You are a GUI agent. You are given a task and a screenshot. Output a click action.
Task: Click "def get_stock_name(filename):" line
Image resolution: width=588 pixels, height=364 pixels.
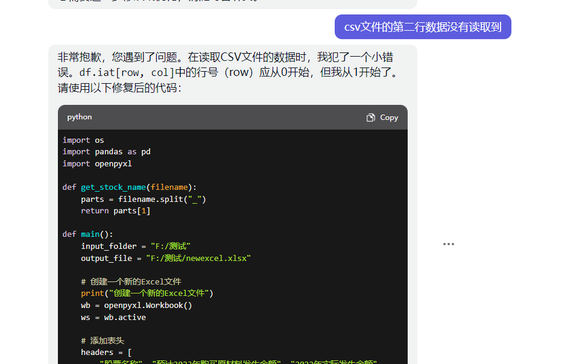coord(130,187)
